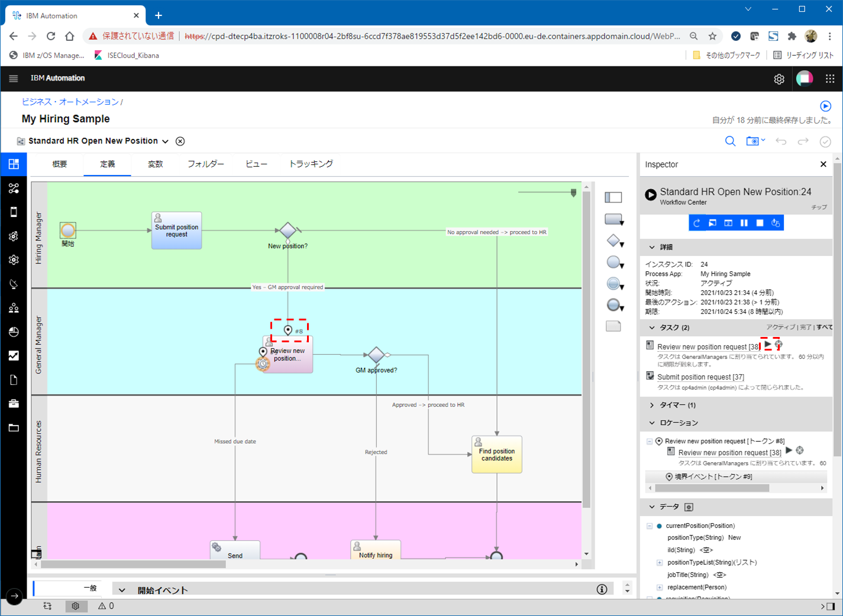This screenshot has width=843, height=616.
Task: Switch to the 概要 tab
Action: (60, 164)
